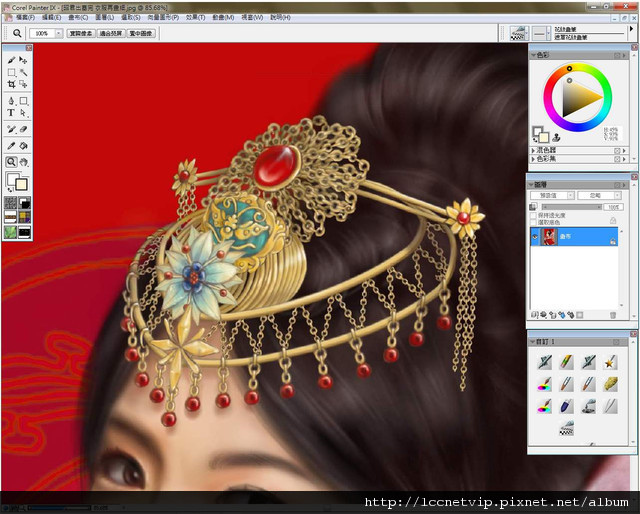Click star brush icon in custom palette
The image size is (640, 514).
click(610, 362)
